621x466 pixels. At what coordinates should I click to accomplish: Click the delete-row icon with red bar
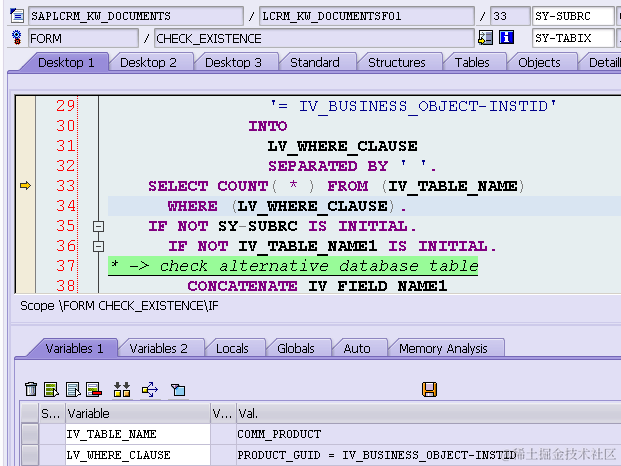pyautogui.click(x=94, y=389)
